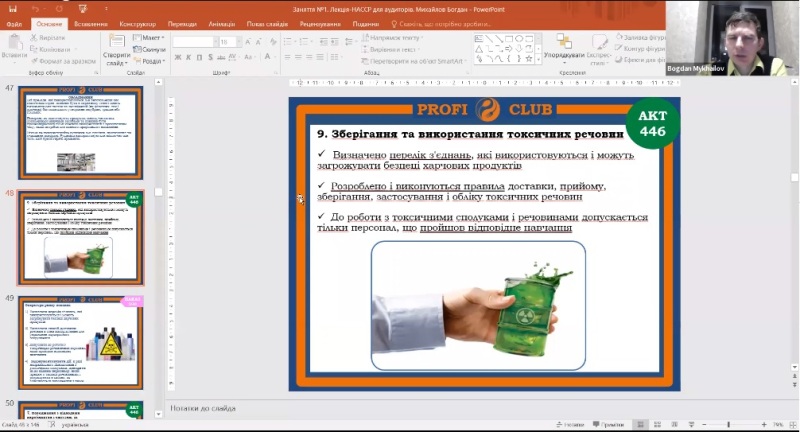Switch to Normal view in status bar
The image size is (800, 432).
640,424
